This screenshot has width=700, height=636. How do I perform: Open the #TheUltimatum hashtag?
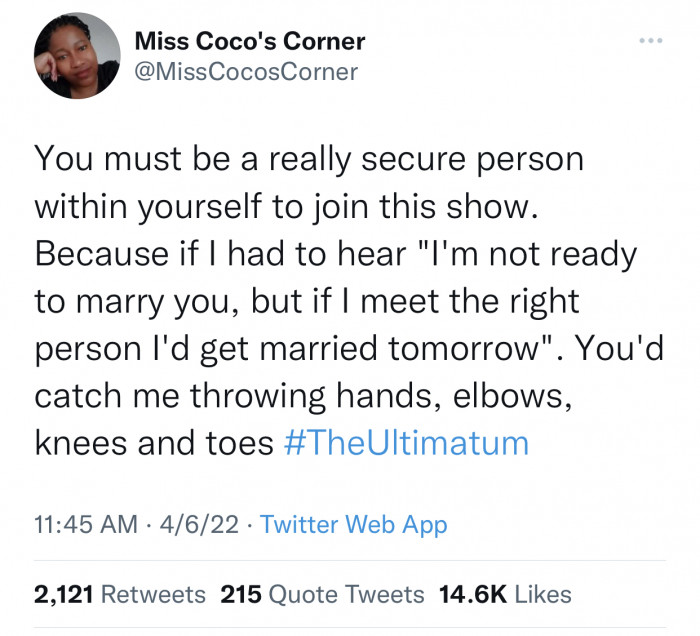coord(406,443)
